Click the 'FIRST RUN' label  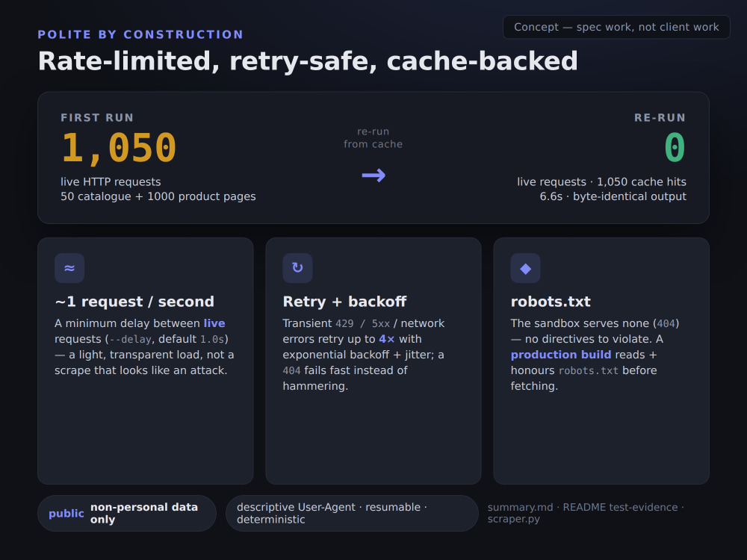[97, 118]
